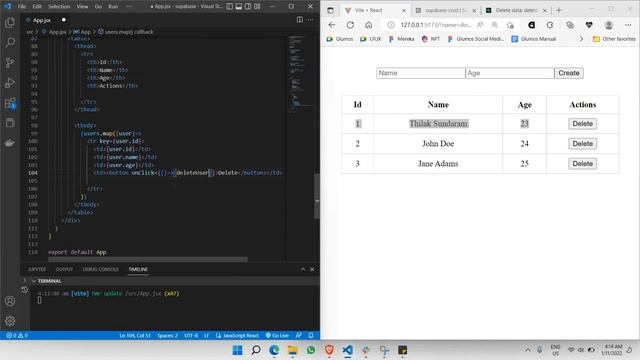The image size is (640, 360).
Task: Toggle the primary side bar layout icon in title bar
Action: pyautogui.click(x=230, y=7)
